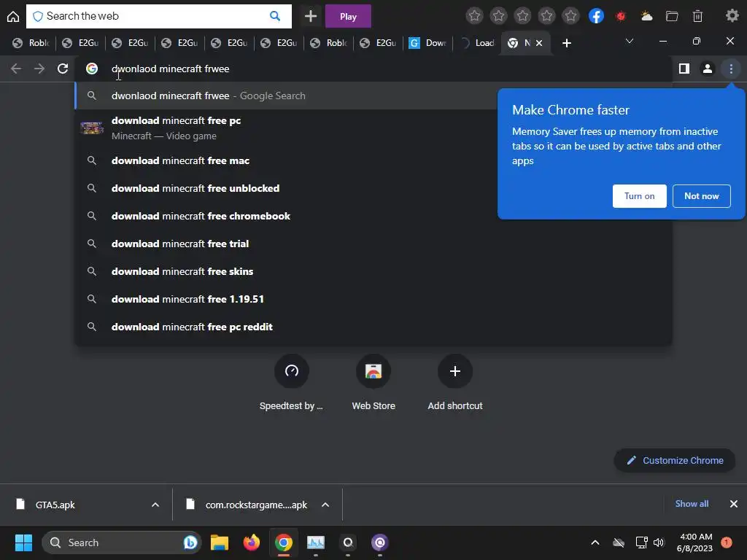Select suggestion 'download minecraft free pc reddit'
Image resolution: width=747 pixels, height=560 pixels.
373,327
